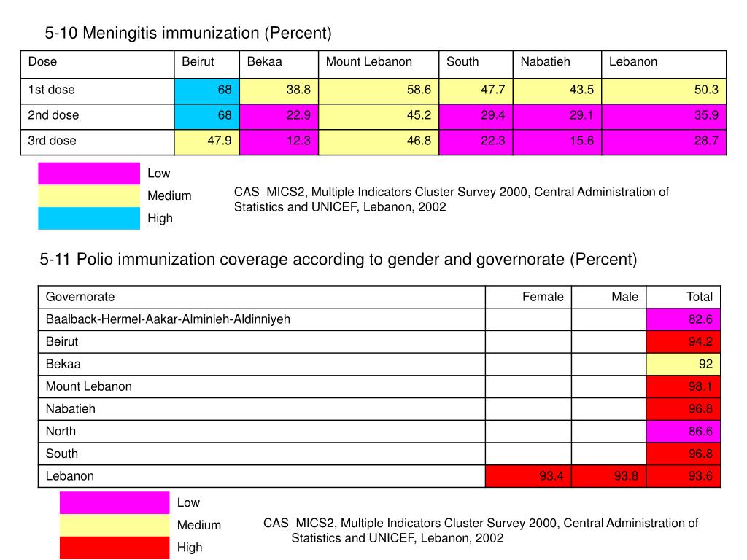Click the 58.6 Mount Lebanon cell
747x560 pixels.
pyautogui.click(x=379, y=91)
